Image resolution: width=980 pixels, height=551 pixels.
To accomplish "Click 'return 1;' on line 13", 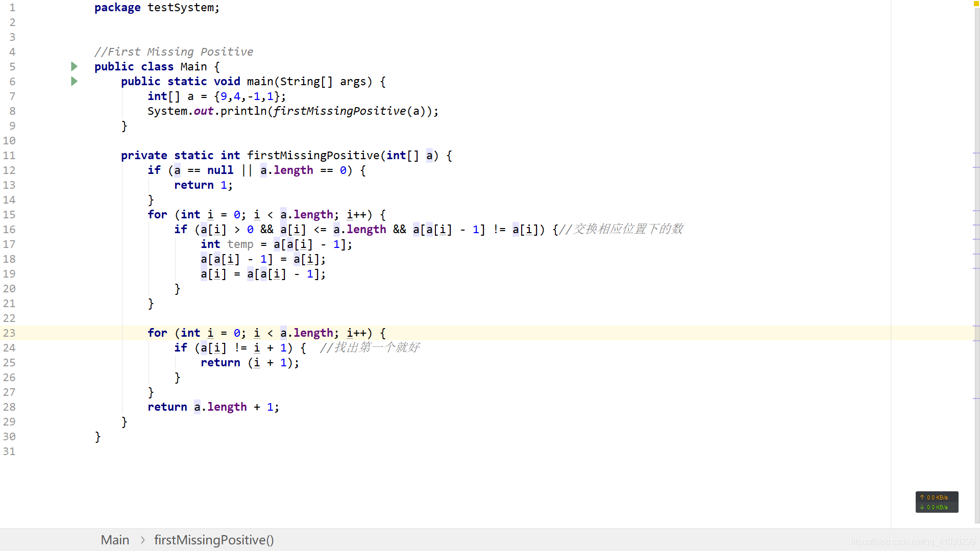I will coord(203,185).
